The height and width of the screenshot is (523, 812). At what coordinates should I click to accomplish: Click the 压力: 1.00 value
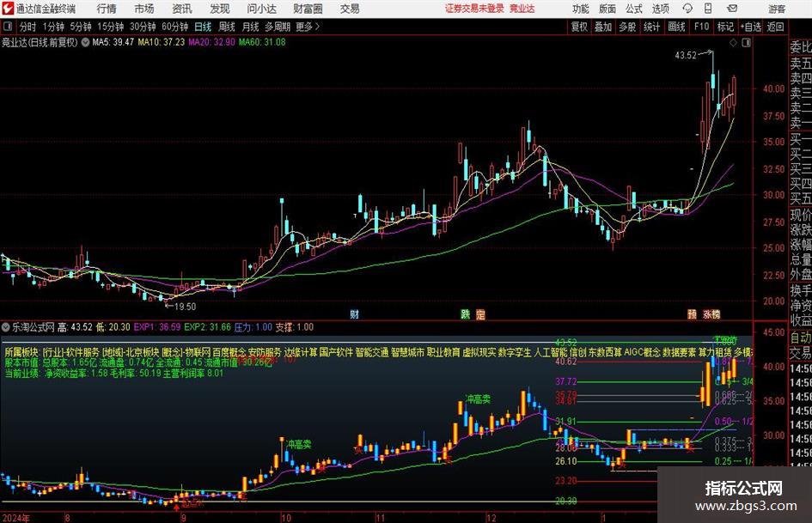click(x=253, y=327)
